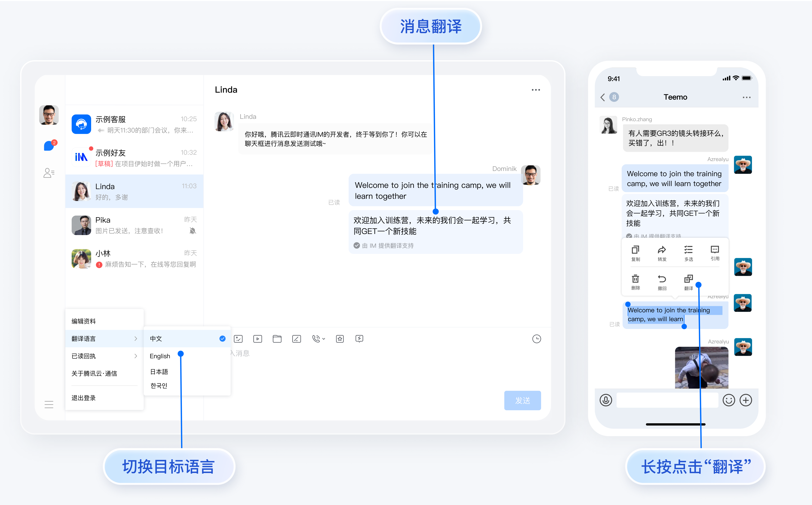Select 日本語 as target language
The image size is (812, 505).
coord(159,372)
